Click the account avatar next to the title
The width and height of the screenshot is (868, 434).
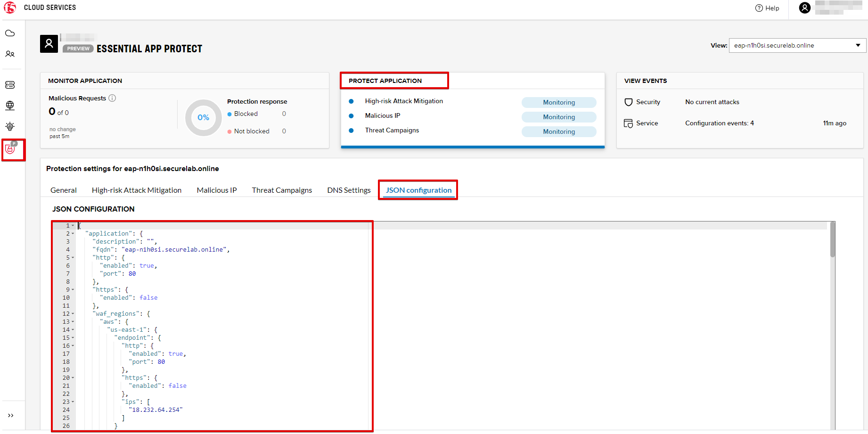coord(49,44)
